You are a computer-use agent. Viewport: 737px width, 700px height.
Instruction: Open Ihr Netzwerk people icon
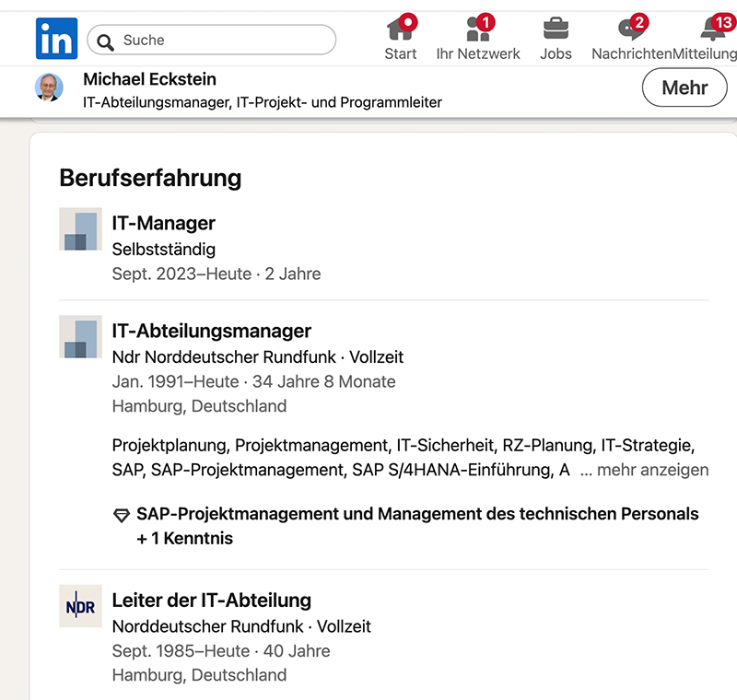(478, 29)
